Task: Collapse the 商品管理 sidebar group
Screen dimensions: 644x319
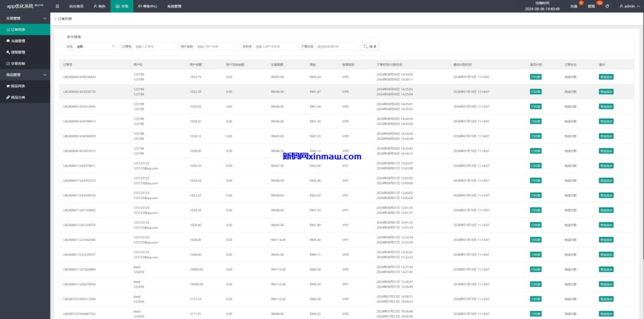Action: pos(25,75)
